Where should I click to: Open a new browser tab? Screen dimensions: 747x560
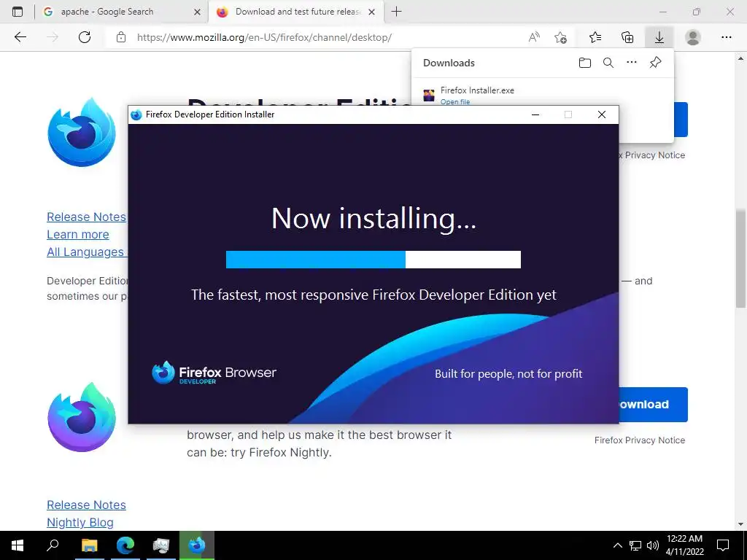(x=396, y=12)
